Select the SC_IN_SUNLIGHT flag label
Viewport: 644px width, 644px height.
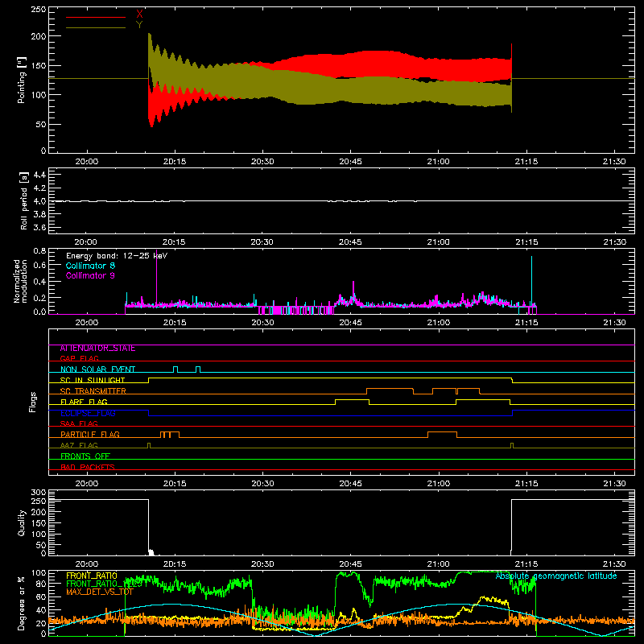coord(93,380)
